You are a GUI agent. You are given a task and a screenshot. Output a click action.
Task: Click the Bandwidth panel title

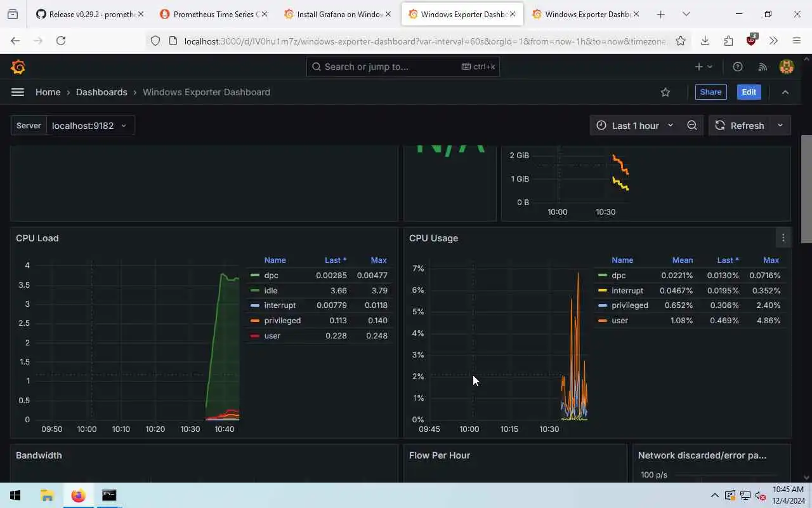39,455
